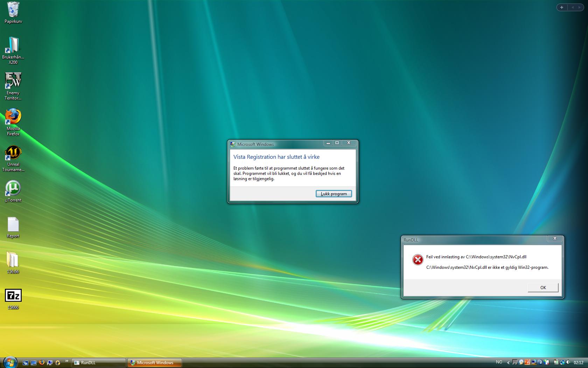Click the NO language indicator

pos(499,362)
